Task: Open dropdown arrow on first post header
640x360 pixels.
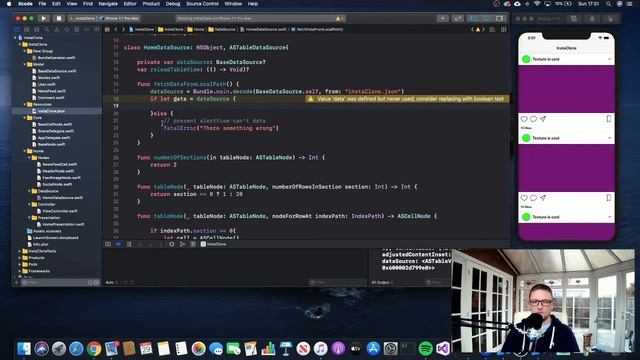Action: point(609,59)
